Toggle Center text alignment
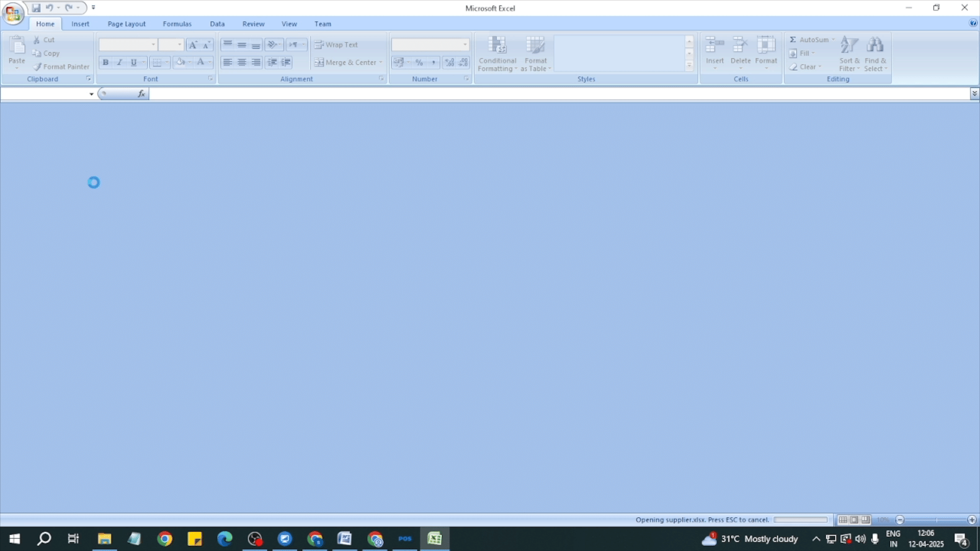 coord(242,62)
